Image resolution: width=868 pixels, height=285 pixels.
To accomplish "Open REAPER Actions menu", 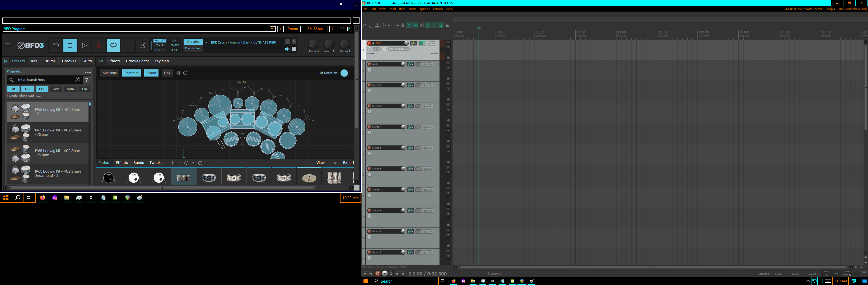I will point(437,9).
